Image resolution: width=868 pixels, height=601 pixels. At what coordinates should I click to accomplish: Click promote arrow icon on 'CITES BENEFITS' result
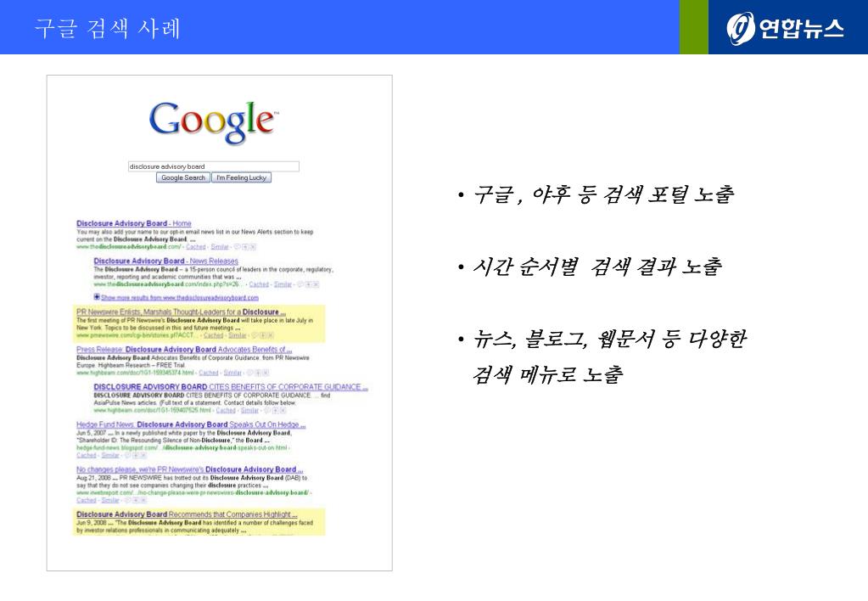point(275,411)
